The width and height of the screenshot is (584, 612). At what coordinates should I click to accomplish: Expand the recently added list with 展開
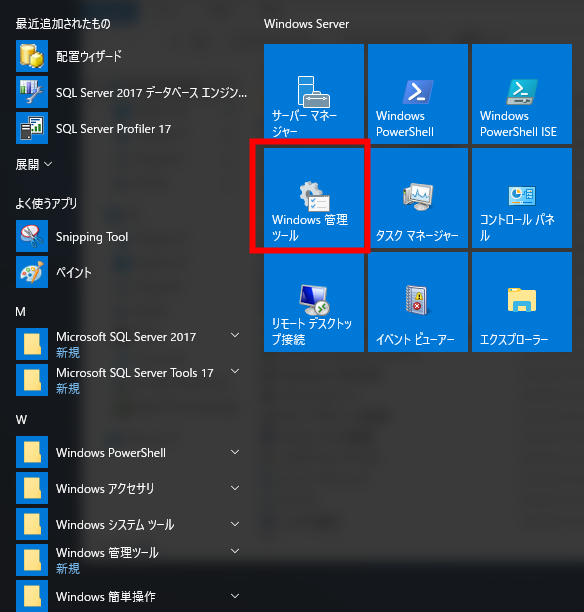click(34, 164)
